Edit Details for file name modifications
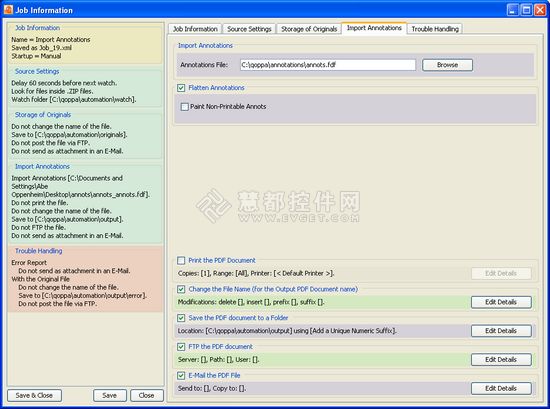Viewport: 550px width, 409px height. (x=501, y=302)
